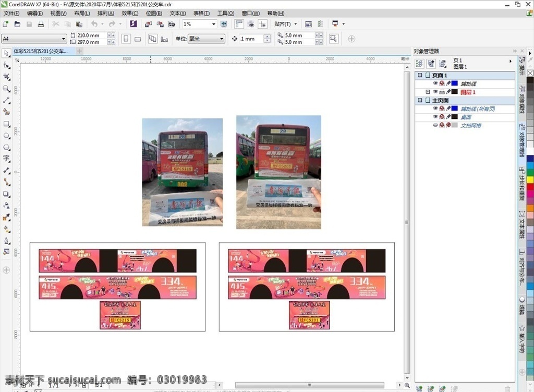Open the zoom level dropdown showing 1%

(214, 24)
